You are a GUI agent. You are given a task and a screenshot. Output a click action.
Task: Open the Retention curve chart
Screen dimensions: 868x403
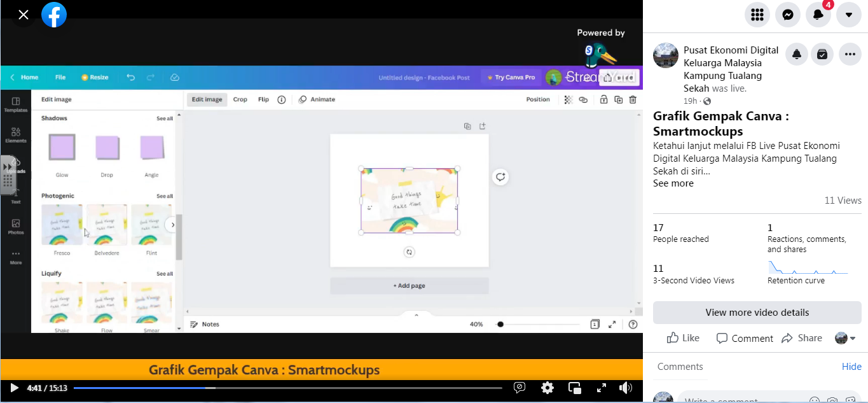pos(808,267)
